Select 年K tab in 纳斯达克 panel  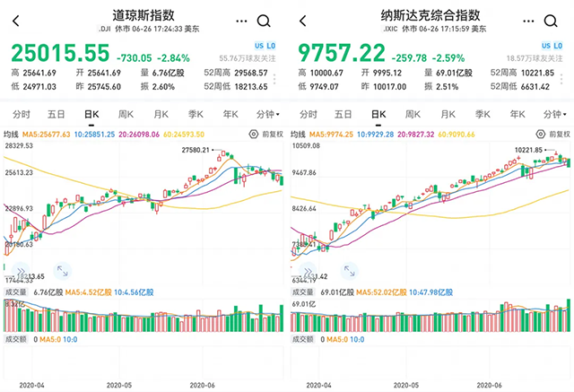[517, 115]
